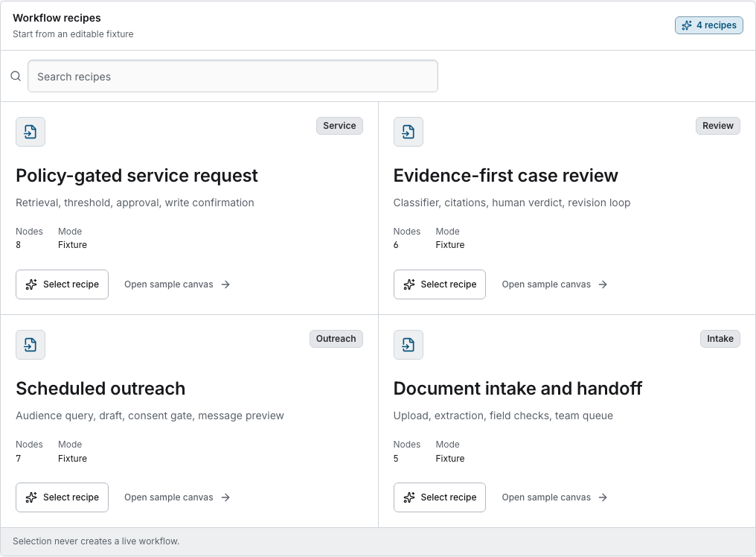
Task: Click the Service tag
Action: point(339,126)
